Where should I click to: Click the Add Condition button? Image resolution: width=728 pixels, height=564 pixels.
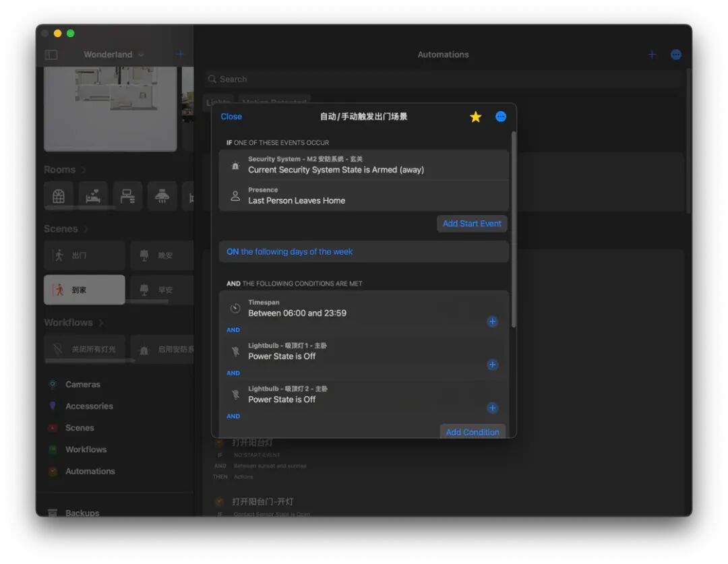(472, 432)
